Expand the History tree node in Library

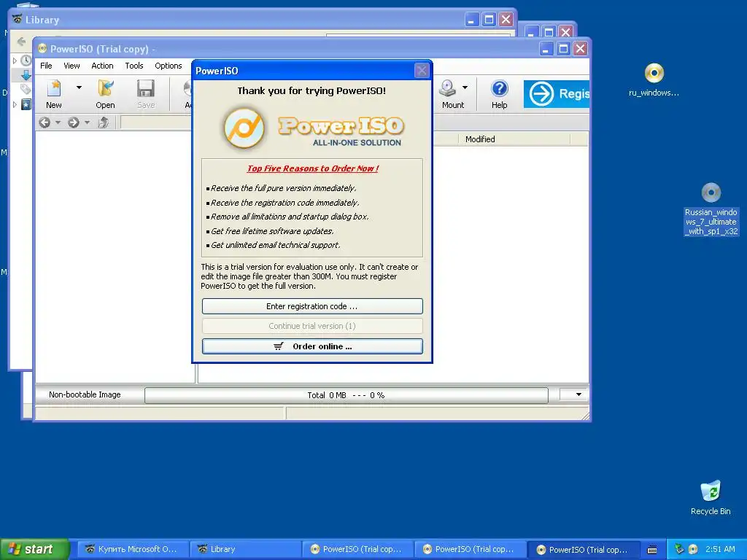(15, 61)
